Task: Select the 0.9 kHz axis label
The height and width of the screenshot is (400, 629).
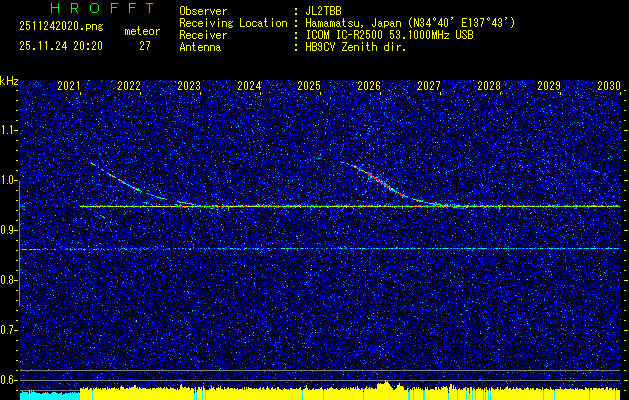Action: (9, 230)
